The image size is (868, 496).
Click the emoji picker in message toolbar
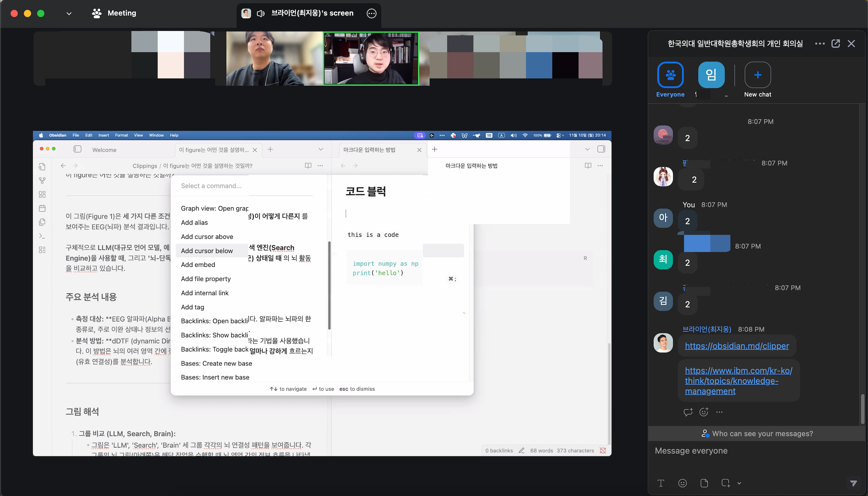(682, 483)
